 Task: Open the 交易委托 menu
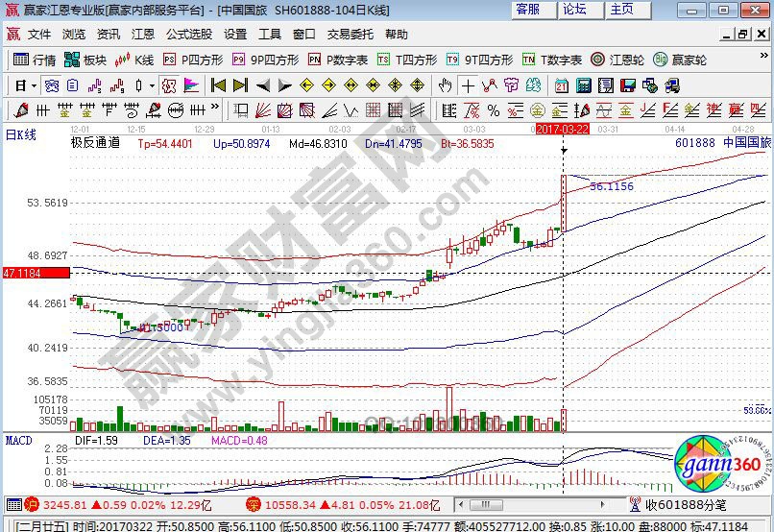point(351,34)
